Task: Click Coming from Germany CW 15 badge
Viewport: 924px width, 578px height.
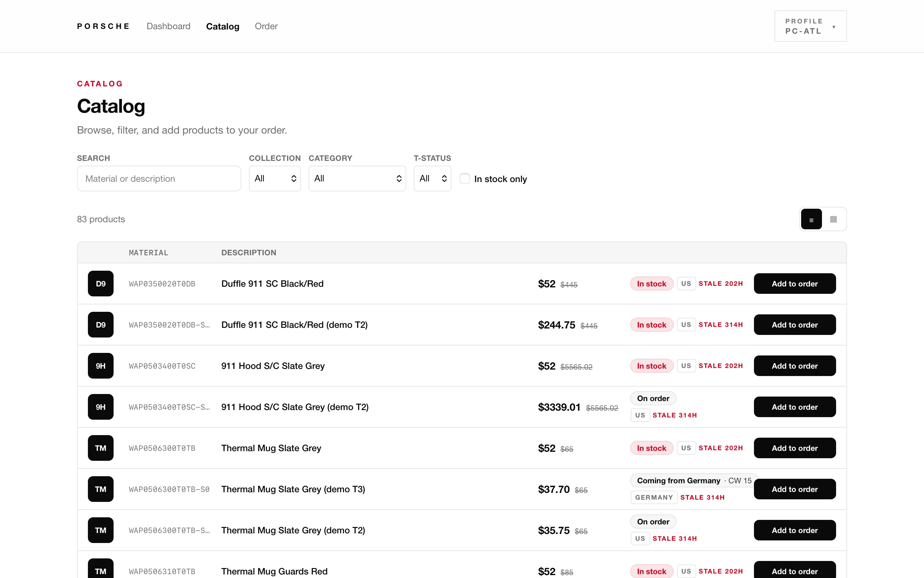Action: 694,480
